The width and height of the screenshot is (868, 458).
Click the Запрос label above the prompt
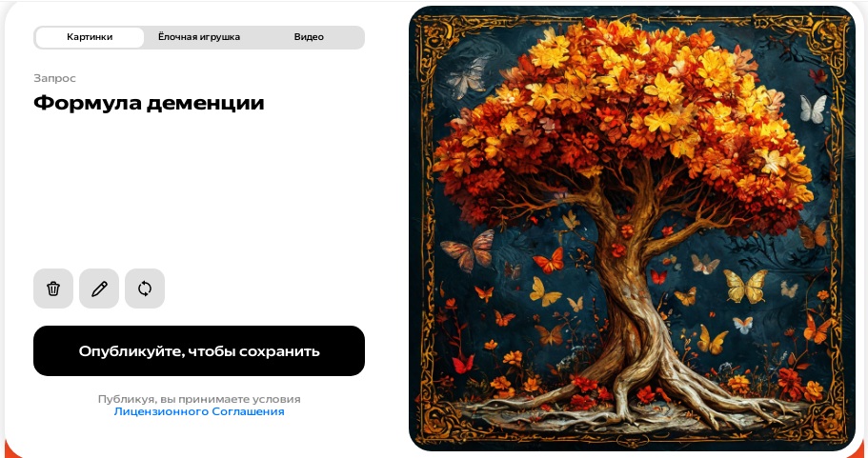click(x=55, y=78)
